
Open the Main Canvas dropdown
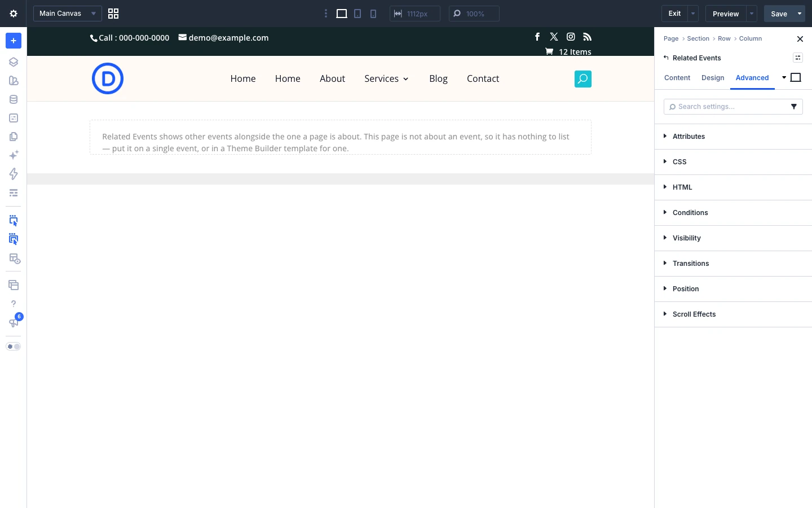pyautogui.click(x=68, y=14)
